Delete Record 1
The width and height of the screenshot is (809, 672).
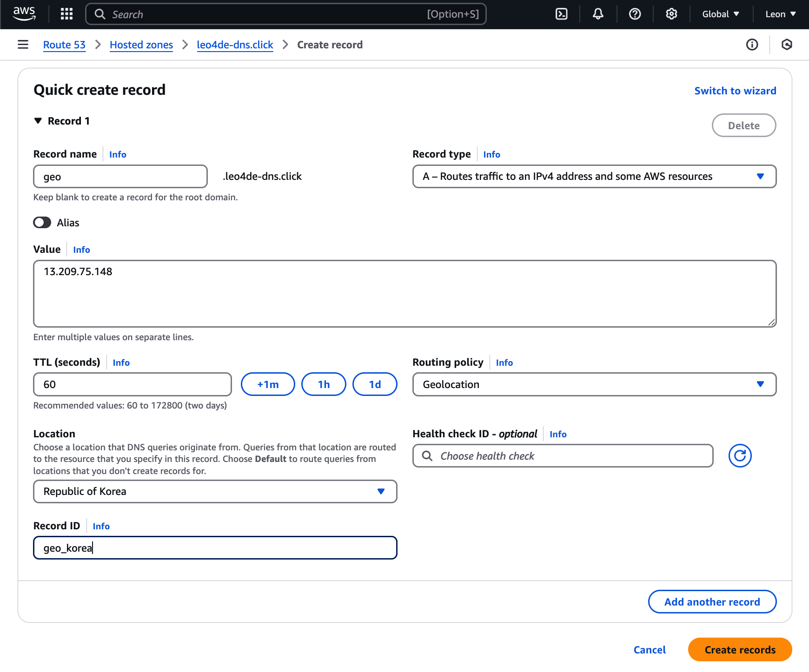(744, 125)
